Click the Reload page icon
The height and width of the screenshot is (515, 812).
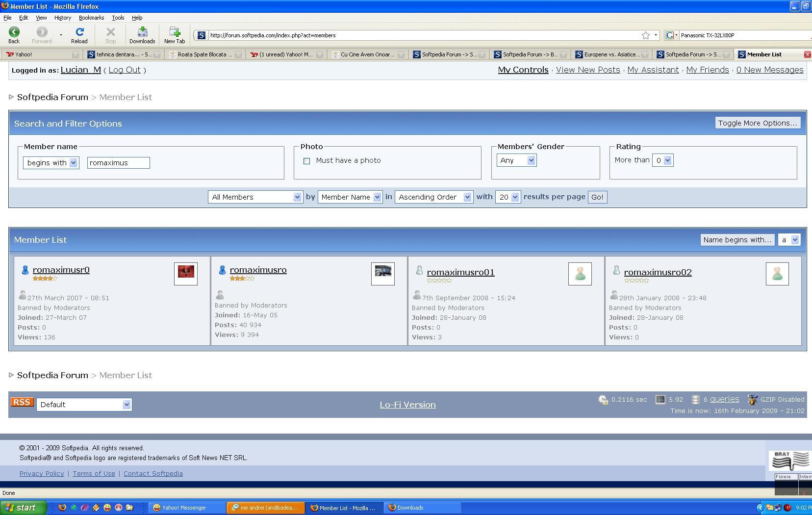pyautogui.click(x=79, y=32)
